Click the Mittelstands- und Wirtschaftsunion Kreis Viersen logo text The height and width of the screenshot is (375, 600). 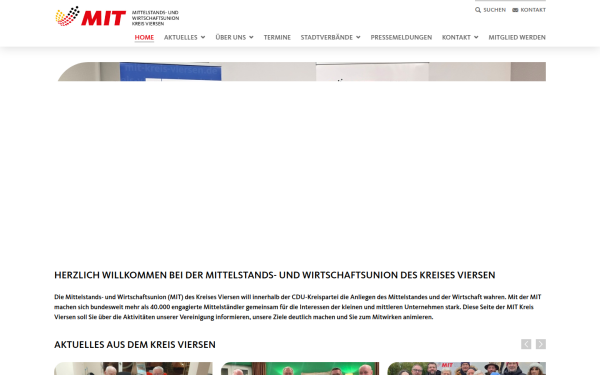(x=155, y=18)
